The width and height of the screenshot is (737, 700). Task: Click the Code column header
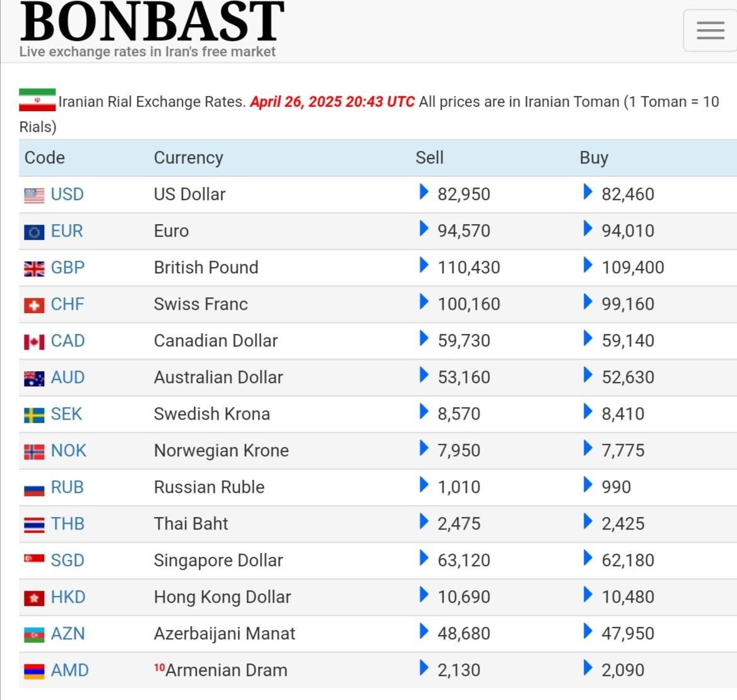tap(45, 158)
